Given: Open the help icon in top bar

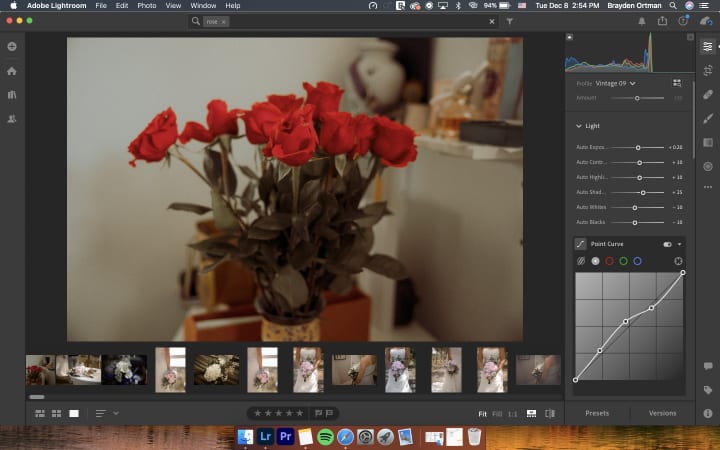Looking at the screenshot, I should coord(683,21).
